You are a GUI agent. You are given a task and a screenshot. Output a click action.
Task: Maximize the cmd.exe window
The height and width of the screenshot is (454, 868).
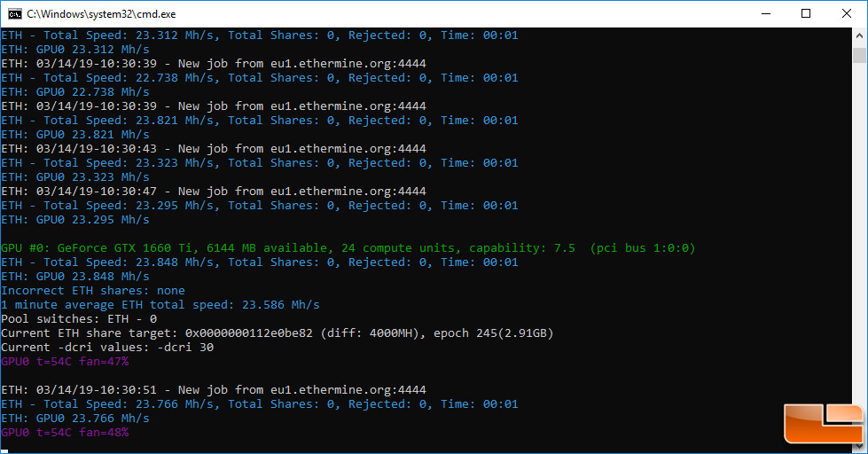pyautogui.click(x=806, y=14)
